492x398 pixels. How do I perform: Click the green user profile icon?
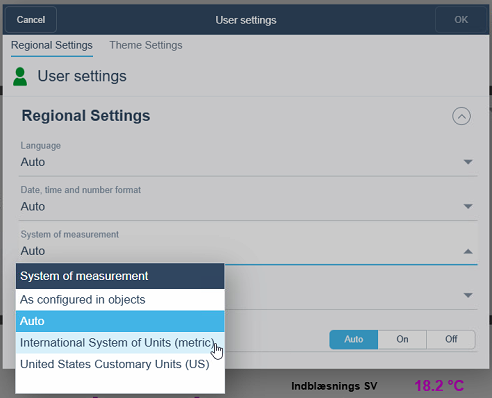(x=20, y=76)
